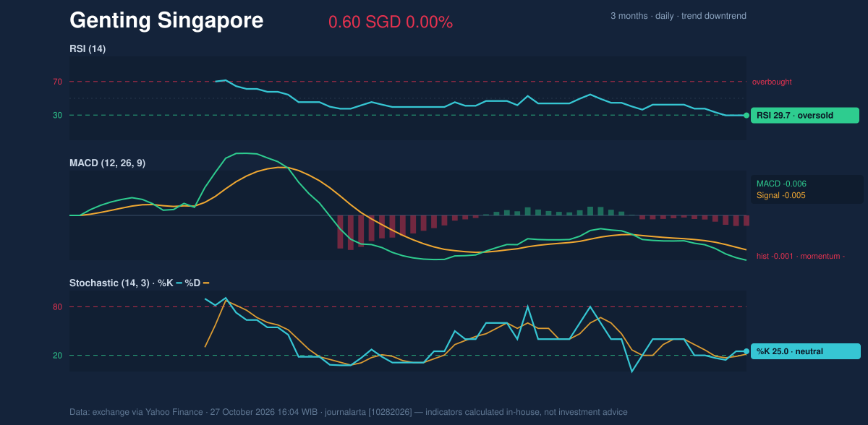Click the MACD (12, 26, 9) heading
The width and height of the screenshot is (868, 425).
(x=107, y=163)
